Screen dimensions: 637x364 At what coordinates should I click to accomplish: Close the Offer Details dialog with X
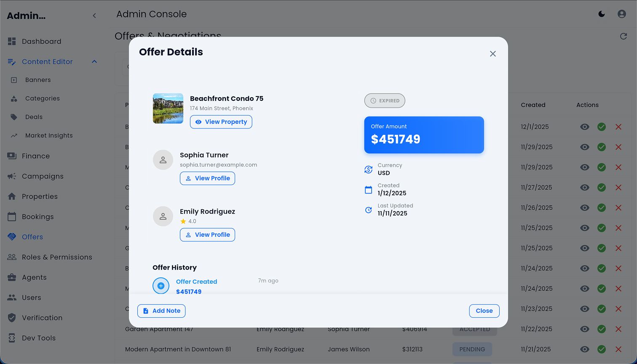(x=493, y=54)
